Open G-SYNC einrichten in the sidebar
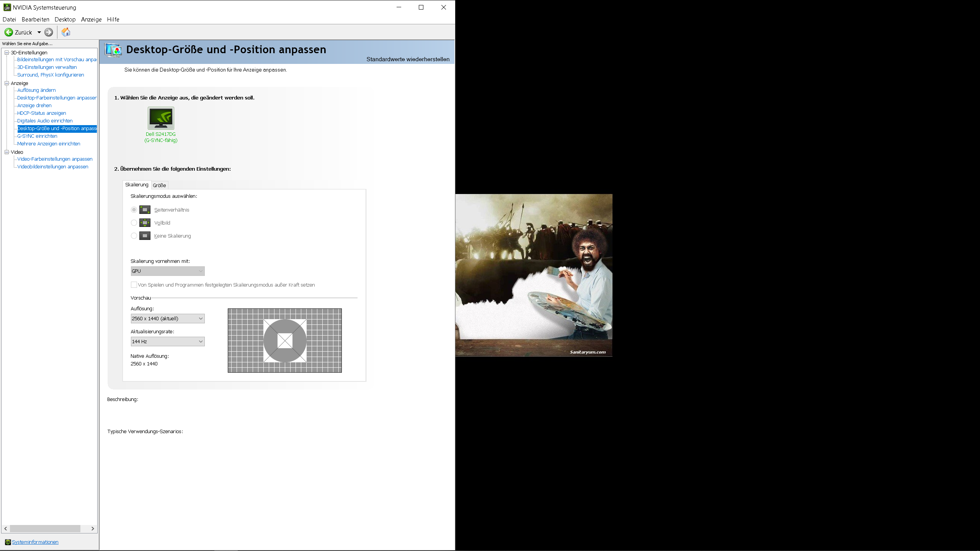This screenshot has height=551, width=980. click(x=37, y=136)
